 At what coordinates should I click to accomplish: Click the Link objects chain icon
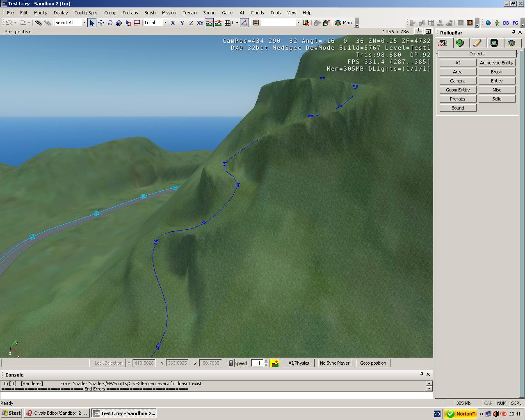(38, 23)
